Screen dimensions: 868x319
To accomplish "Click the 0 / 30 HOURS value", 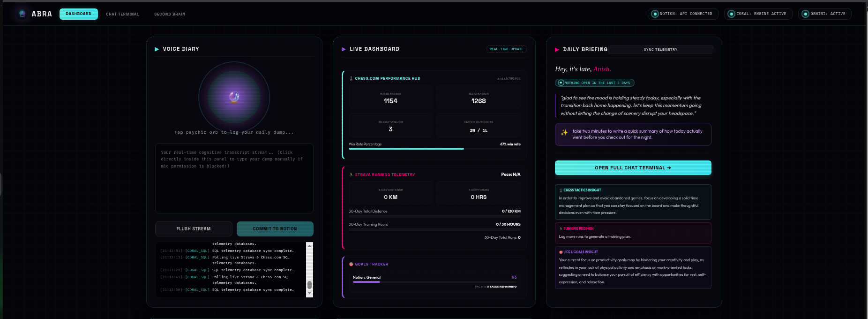I will point(508,224).
